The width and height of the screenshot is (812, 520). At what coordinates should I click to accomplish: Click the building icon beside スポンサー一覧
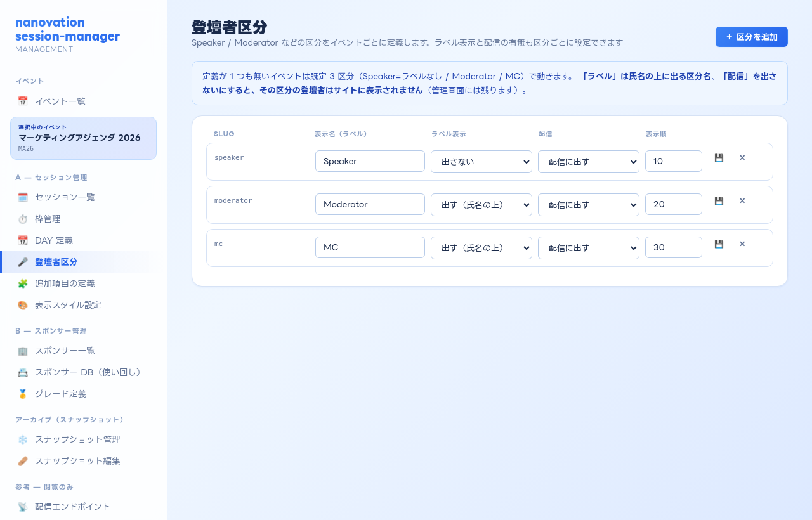(x=23, y=351)
